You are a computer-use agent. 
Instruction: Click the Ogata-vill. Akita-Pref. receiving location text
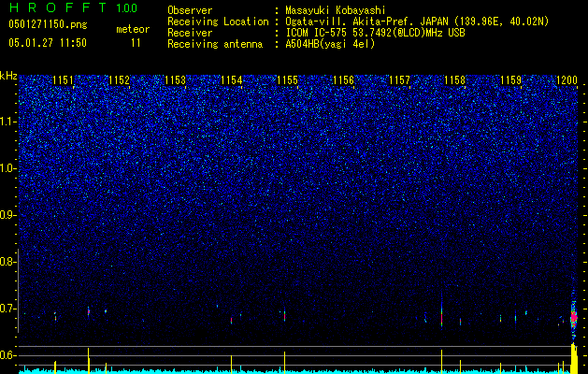point(417,22)
